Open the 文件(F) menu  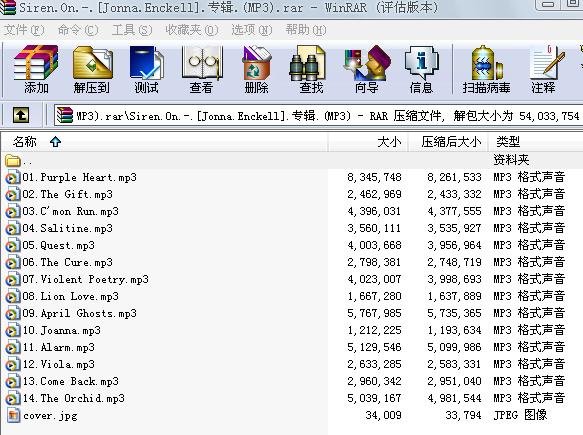coord(24,30)
